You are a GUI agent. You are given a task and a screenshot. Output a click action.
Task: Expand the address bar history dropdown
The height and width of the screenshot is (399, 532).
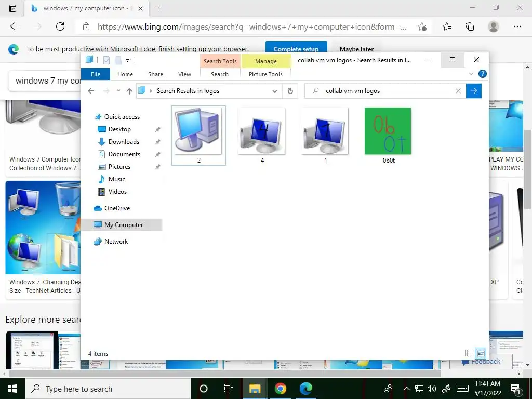pos(275,91)
